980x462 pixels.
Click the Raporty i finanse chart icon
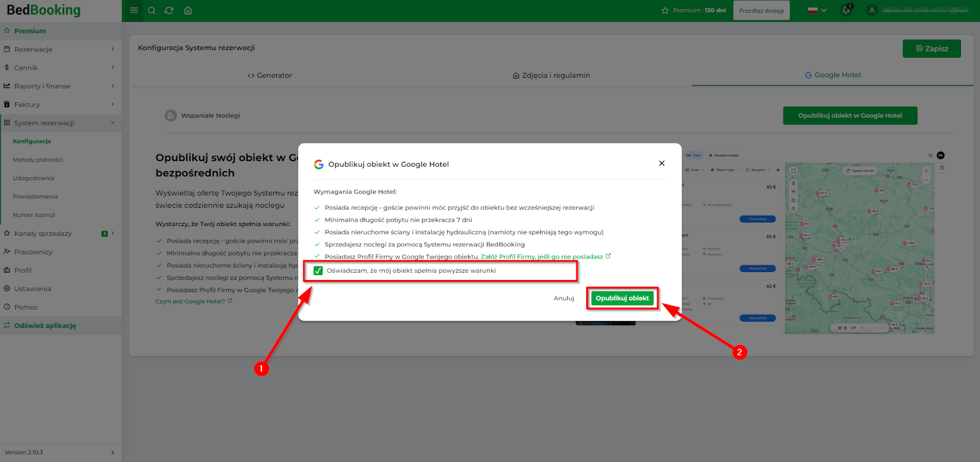pyautogui.click(x=7, y=86)
